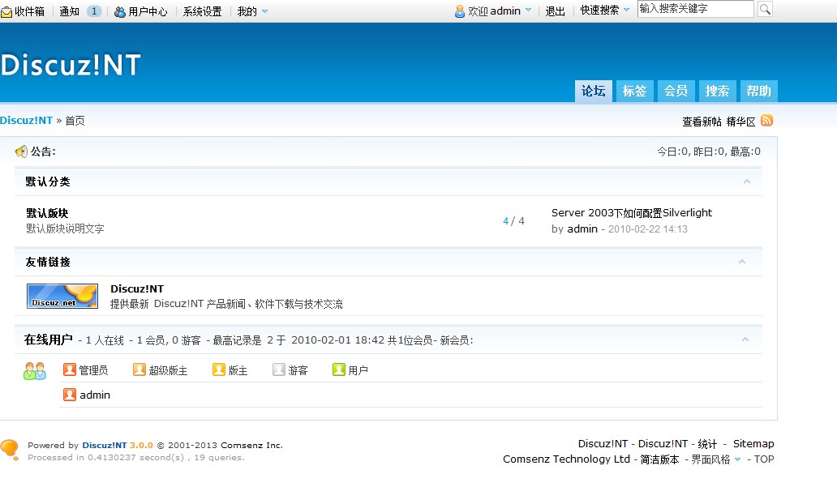Screen dimensions: 837x504
Task: Switch to the 搜索 tab
Action: point(717,92)
